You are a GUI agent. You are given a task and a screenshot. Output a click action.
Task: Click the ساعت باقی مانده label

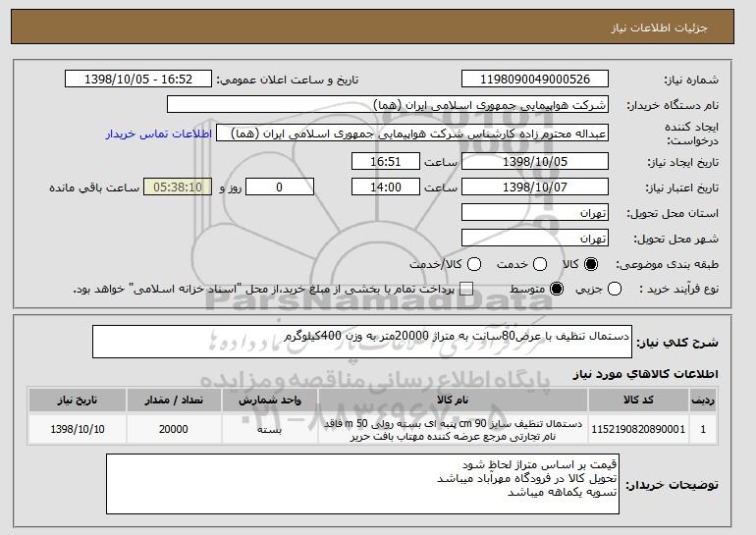tap(94, 187)
